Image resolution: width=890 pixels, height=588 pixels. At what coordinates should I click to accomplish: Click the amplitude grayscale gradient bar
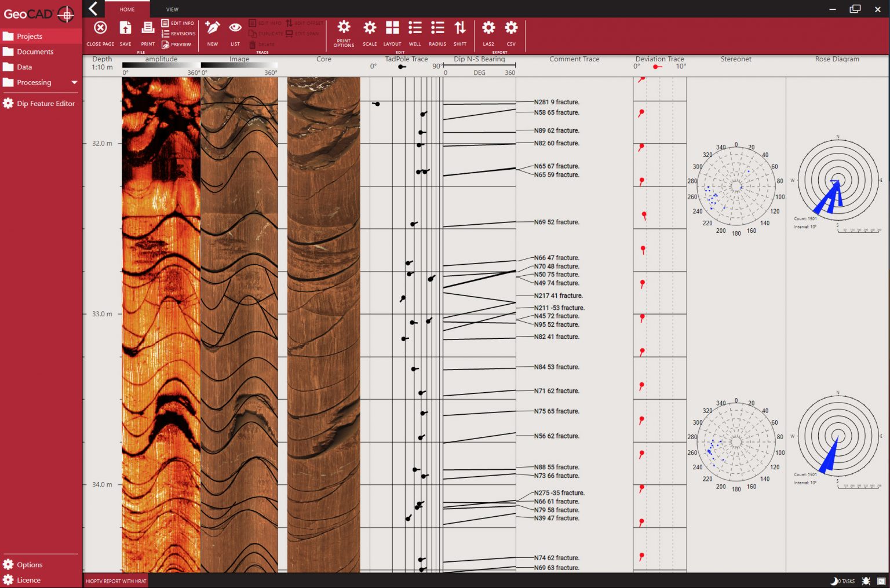coord(161,65)
